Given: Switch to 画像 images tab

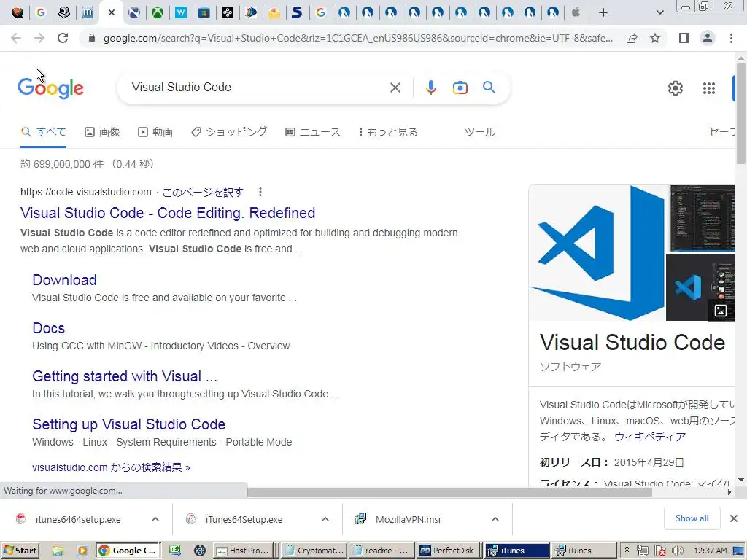Looking at the screenshot, I should point(102,132).
